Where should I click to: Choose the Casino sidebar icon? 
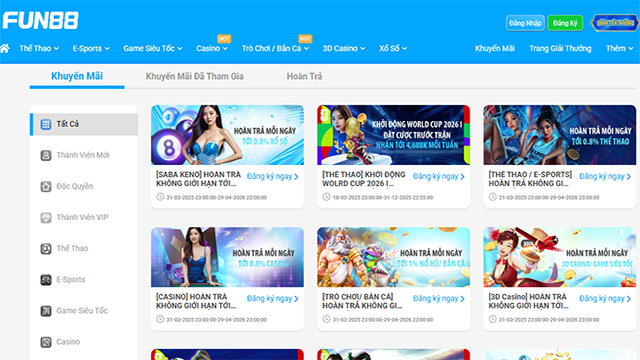(46, 342)
